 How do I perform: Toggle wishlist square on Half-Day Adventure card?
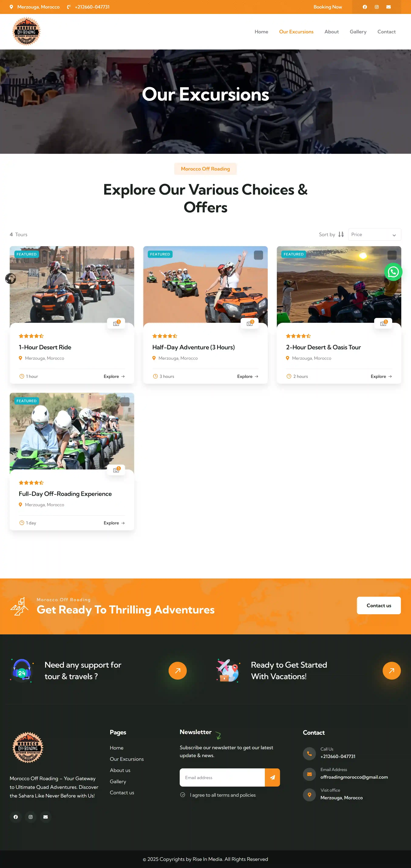pos(258,255)
